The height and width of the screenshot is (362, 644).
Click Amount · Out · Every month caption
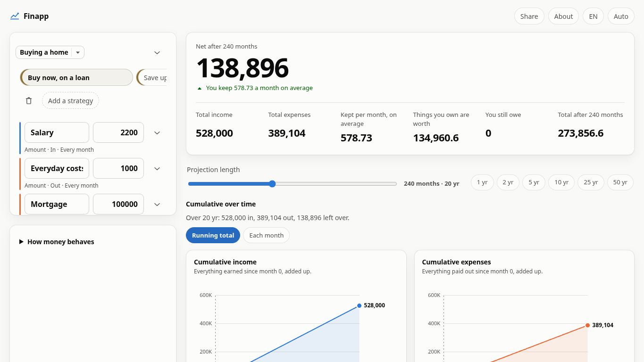(61, 185)
